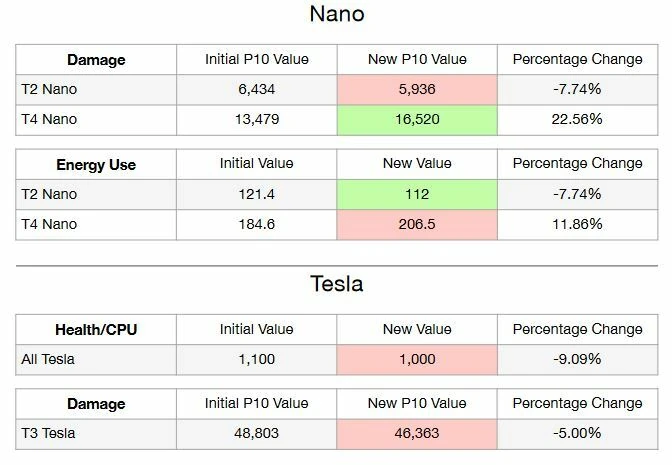Click the 48,803 initial P10 value
672x465 pixels.
coord(257,434)
